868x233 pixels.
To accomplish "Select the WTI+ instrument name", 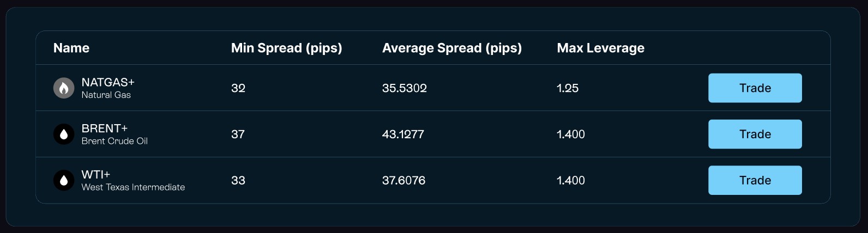I will 96,175.
